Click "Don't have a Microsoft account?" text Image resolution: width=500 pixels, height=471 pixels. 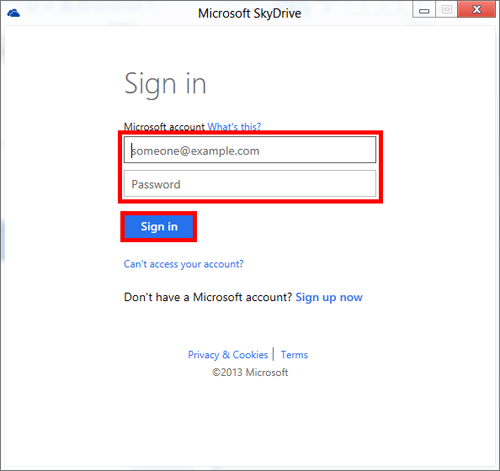click(x=208, y=297)
